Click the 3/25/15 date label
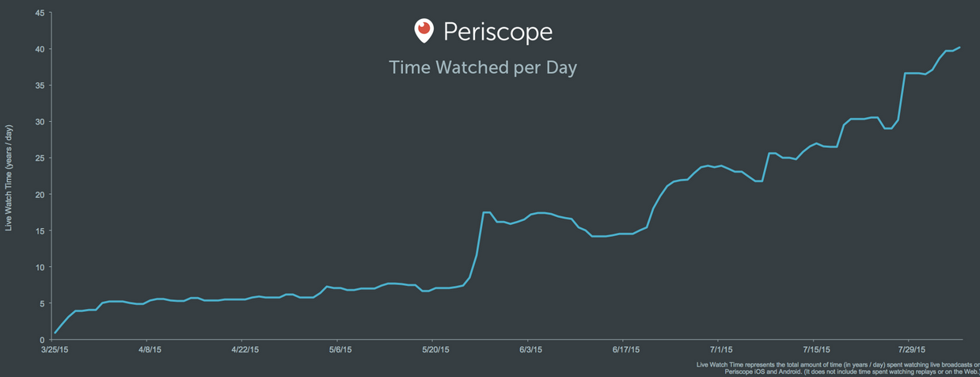The height and width of the screenshot is (377, 980). 55,349
